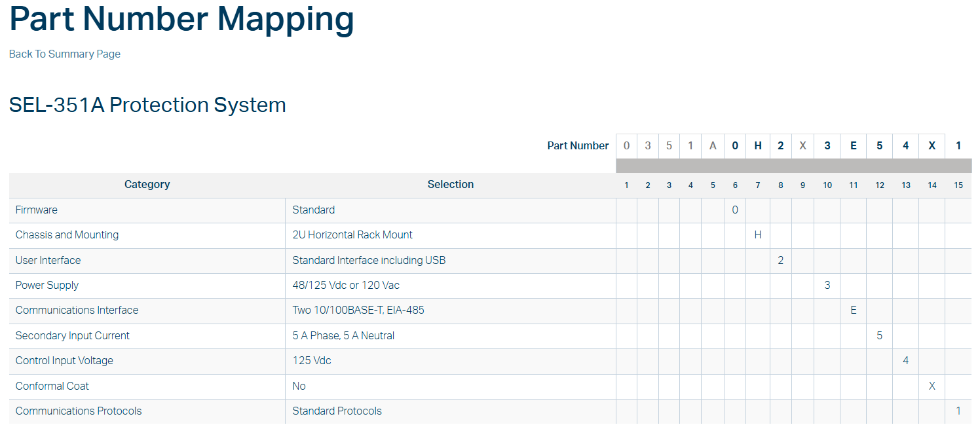
Task: Click position number 9 in the header row
Action: coord(802,185)
